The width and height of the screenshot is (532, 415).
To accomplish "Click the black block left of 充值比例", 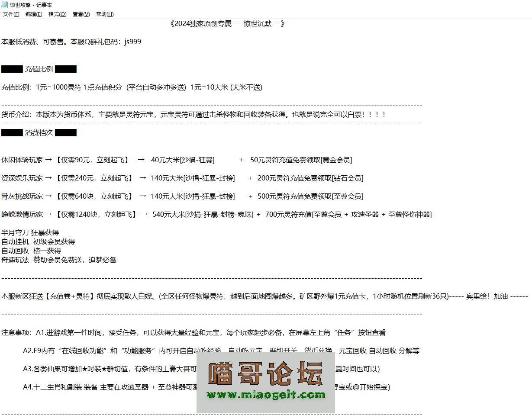I will [12, 69].
